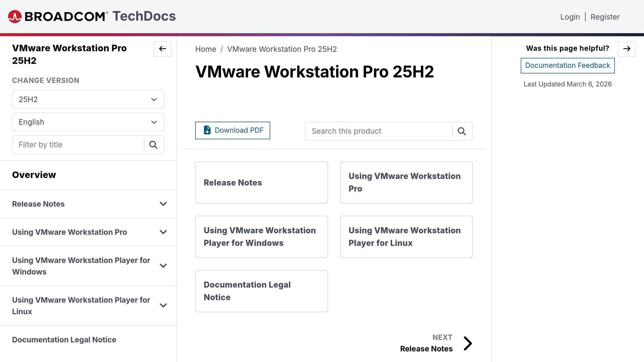Click the Broadcom TechDocs logo
This screenshot has height=362, width=644.
point(92,16)
